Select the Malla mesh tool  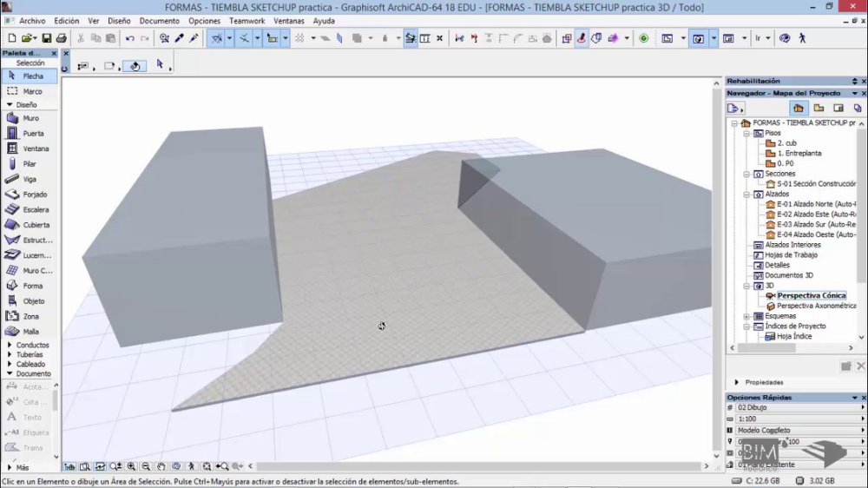[29, 331]
